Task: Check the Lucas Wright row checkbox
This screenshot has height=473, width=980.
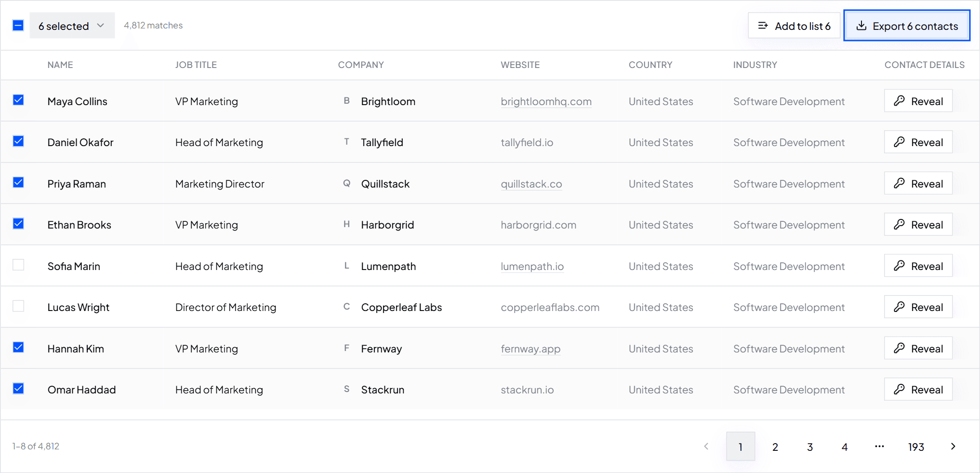Action: [18, 306]
